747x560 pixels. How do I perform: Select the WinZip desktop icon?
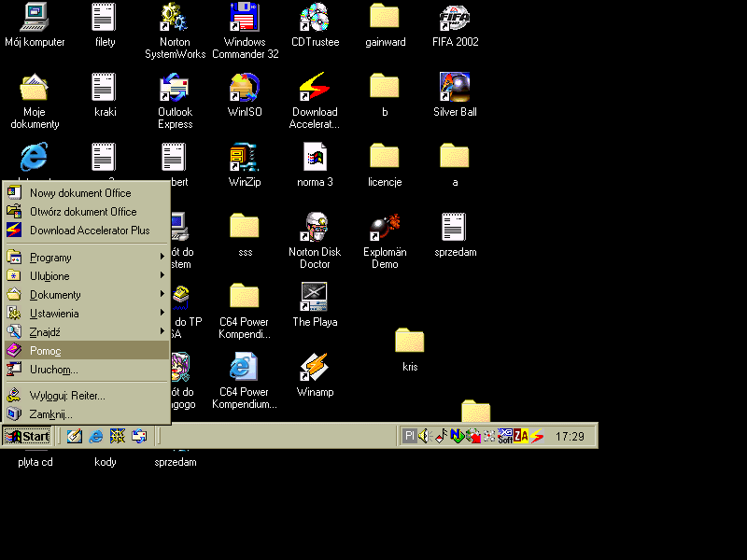244,157
